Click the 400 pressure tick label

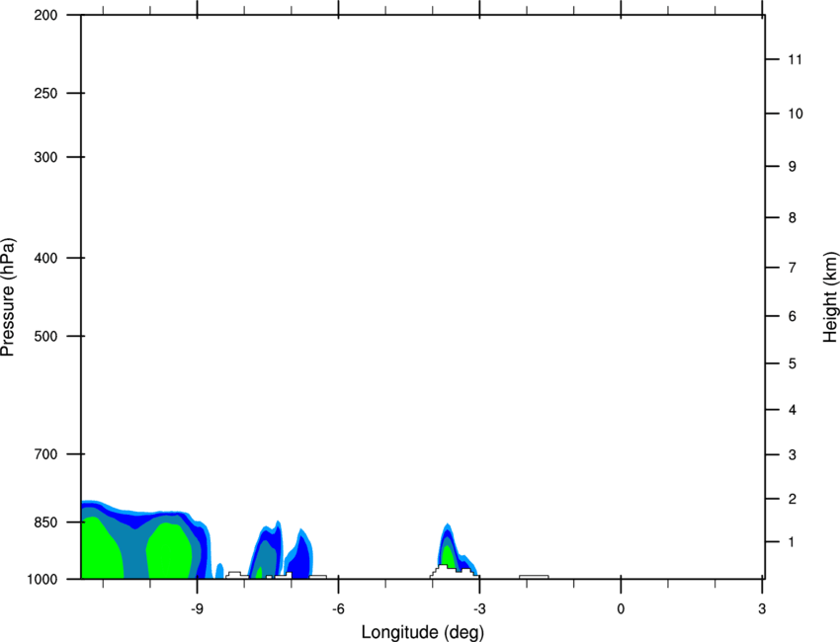[x=45, y=258]
